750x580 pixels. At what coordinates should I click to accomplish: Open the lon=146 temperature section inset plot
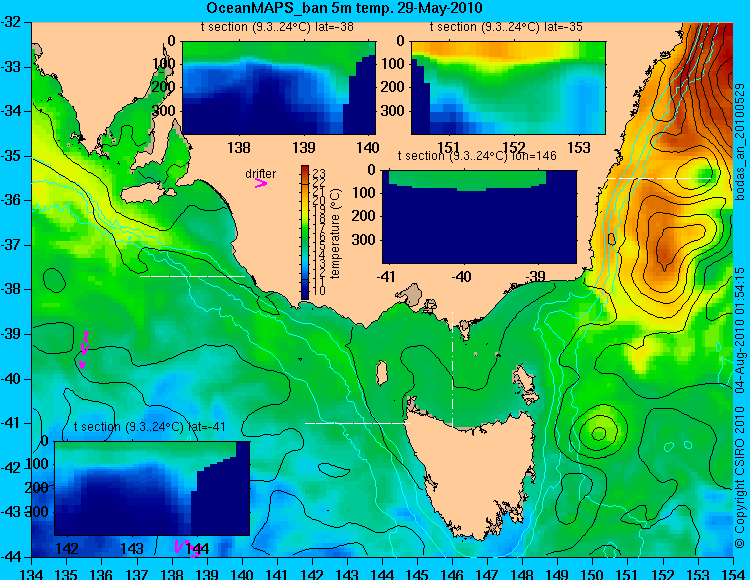(x=479, y=217)
